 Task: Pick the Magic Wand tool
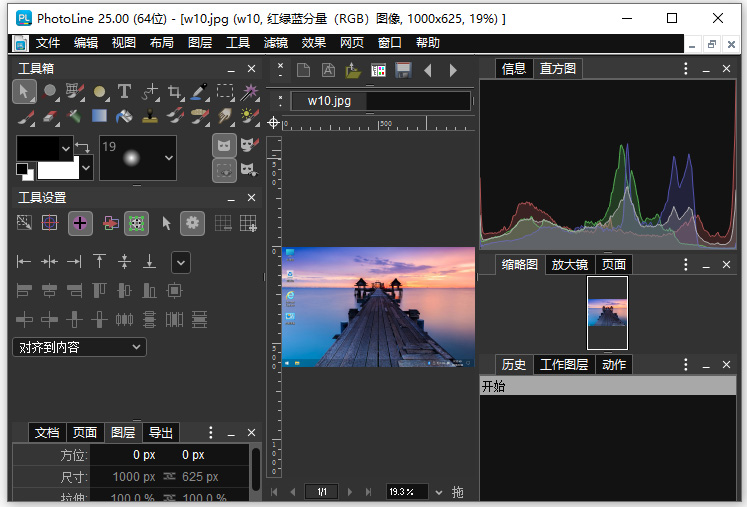pyautogui.click(x=250, y=91)
